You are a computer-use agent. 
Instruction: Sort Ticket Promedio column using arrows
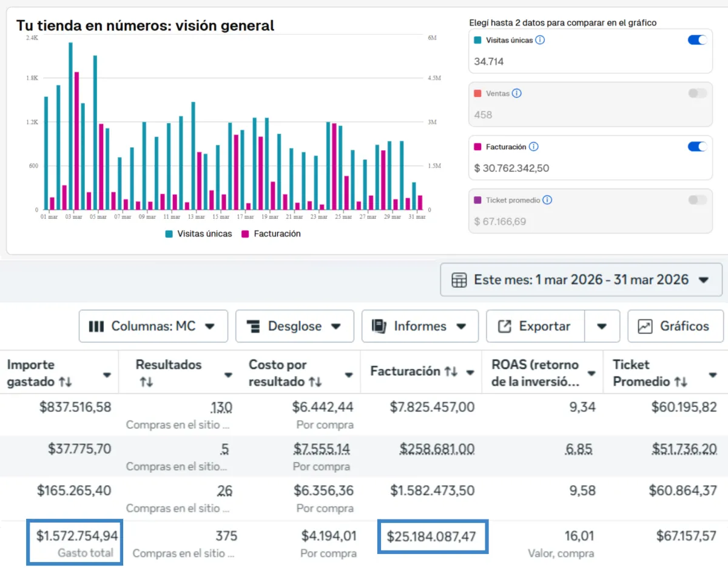coord(681,382)
